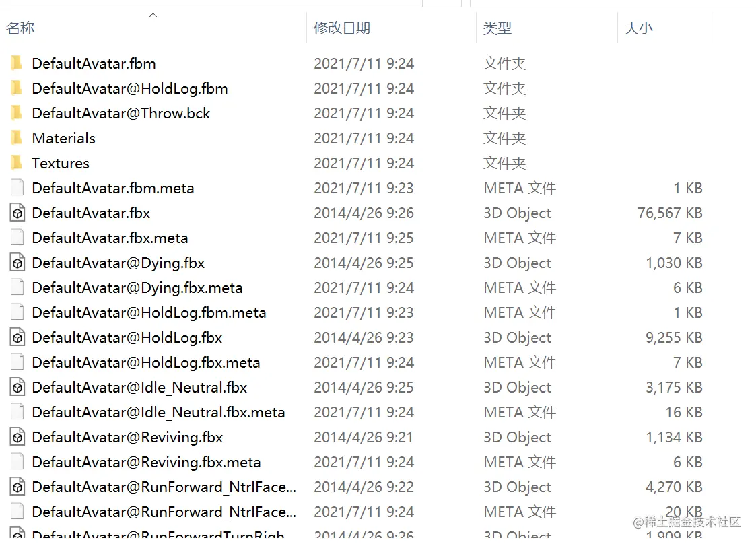The image size is (756, 544).
Task: Select the file name DefaultAvatar@Dying.fbx.meta
Action: tap(137, 287)
